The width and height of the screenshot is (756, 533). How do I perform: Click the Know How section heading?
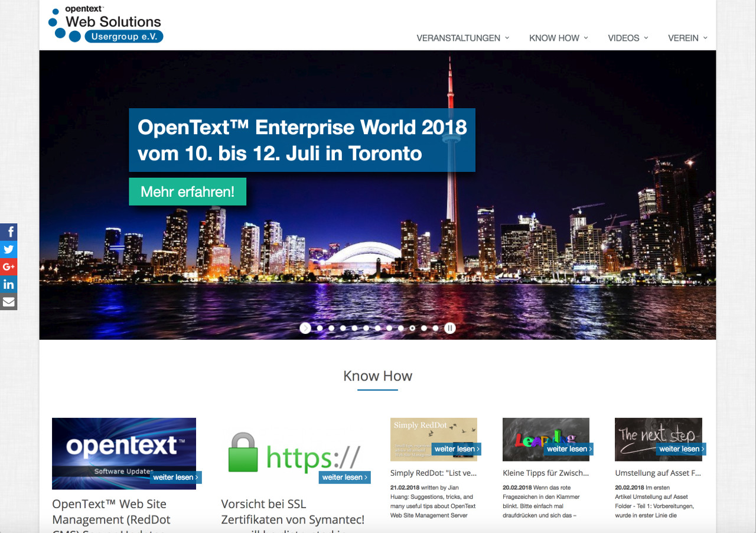378,376
